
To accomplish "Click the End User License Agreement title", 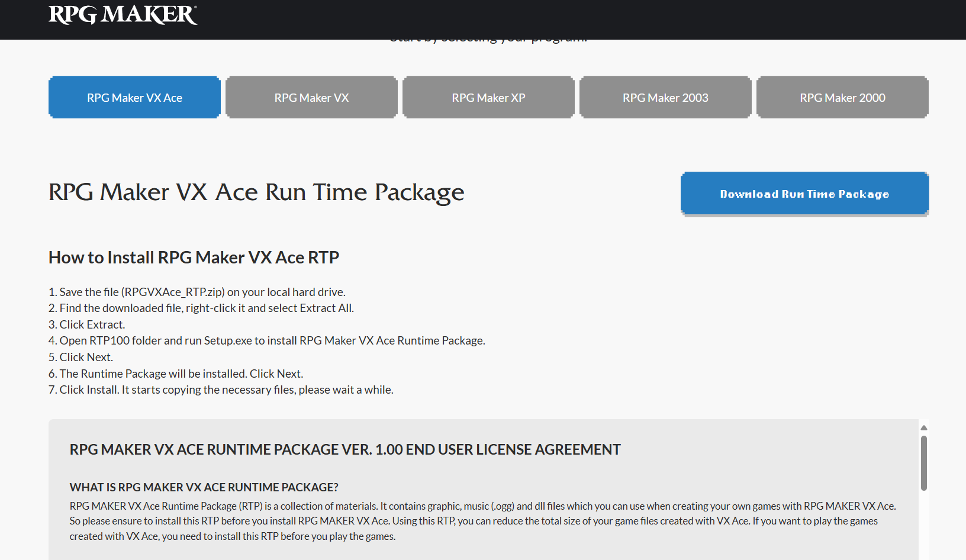I will coord(345,450).
